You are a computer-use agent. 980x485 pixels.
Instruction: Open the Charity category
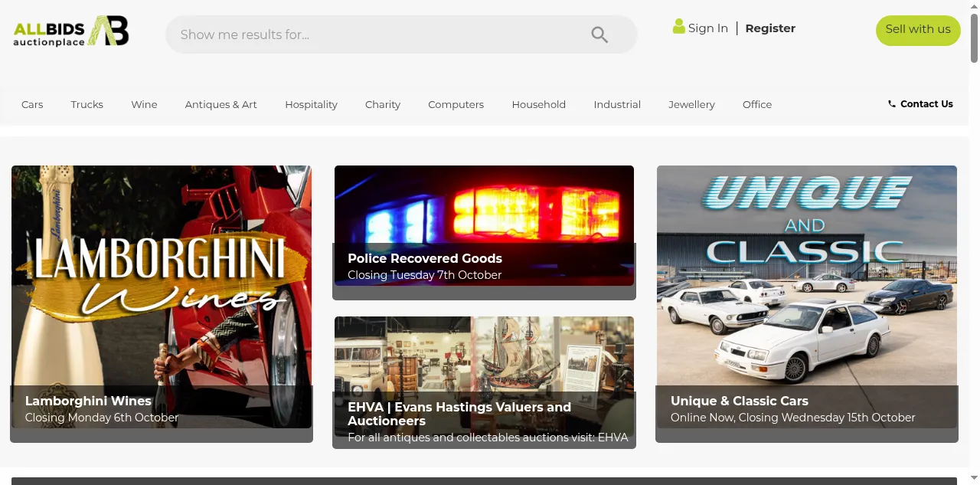[x=383, y=104]
